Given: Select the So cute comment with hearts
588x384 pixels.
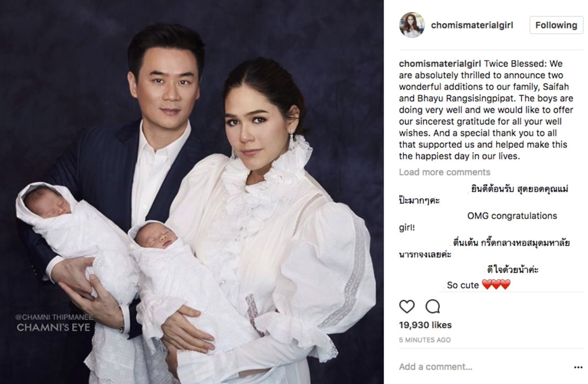Looking at the screenshot, I should click(x=478, y=285).
